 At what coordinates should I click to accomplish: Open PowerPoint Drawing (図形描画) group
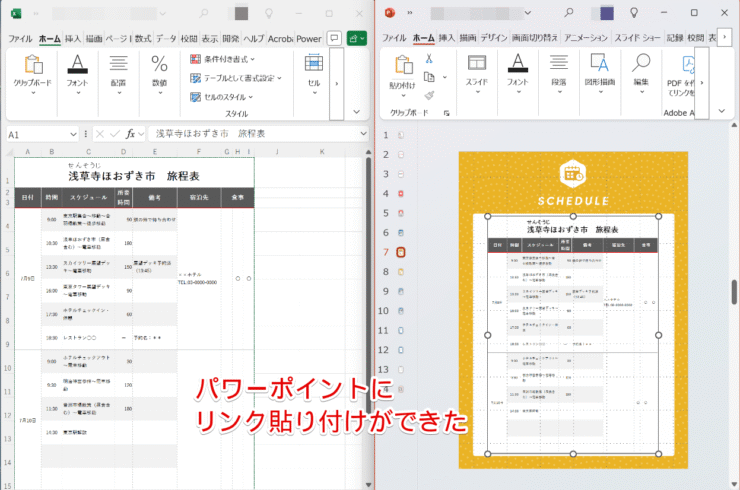point(600,75)
